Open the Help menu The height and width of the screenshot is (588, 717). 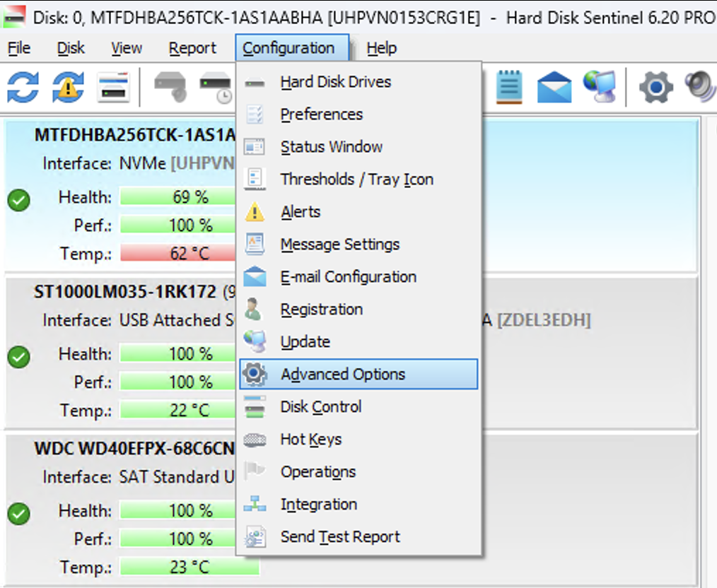[381, 48]
